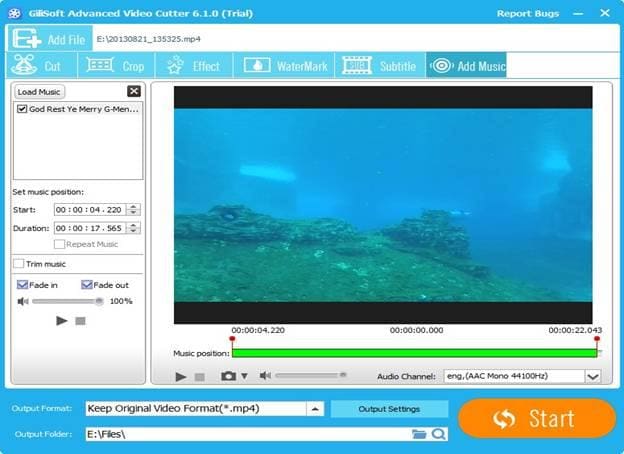Screen dimensions: 624x454
Task: Open the snapshot options dropdown arrow
Action: click(x=244, y=376)
